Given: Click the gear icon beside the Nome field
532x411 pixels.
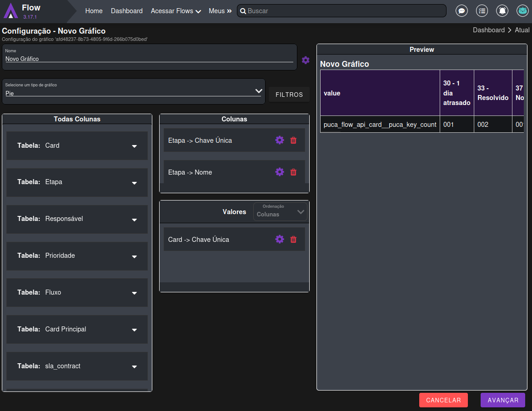Looking at the screenshot, I should 306,60.
